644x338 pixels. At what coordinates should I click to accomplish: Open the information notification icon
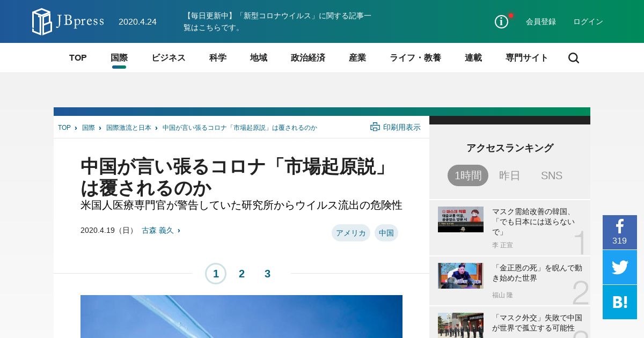(x=502, y=21)
